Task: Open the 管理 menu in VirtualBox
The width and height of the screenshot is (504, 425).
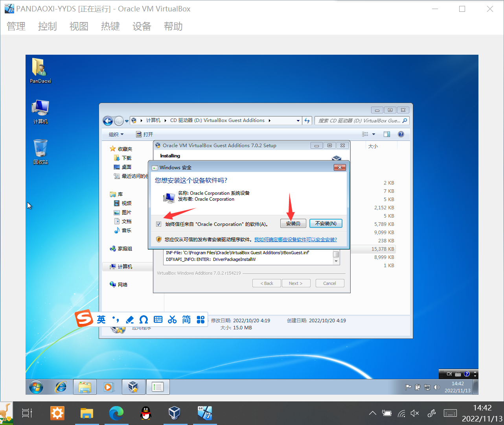Action: click(x=16, y=26)
